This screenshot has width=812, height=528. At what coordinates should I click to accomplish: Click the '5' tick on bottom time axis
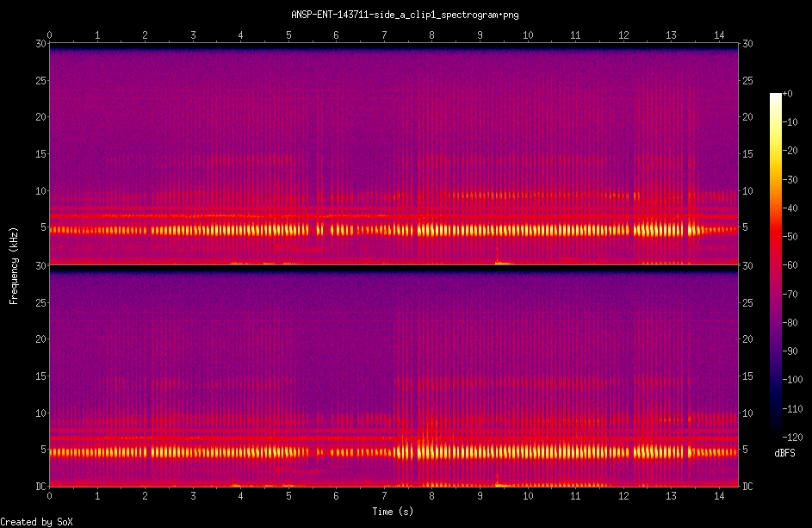coord(288,496)
